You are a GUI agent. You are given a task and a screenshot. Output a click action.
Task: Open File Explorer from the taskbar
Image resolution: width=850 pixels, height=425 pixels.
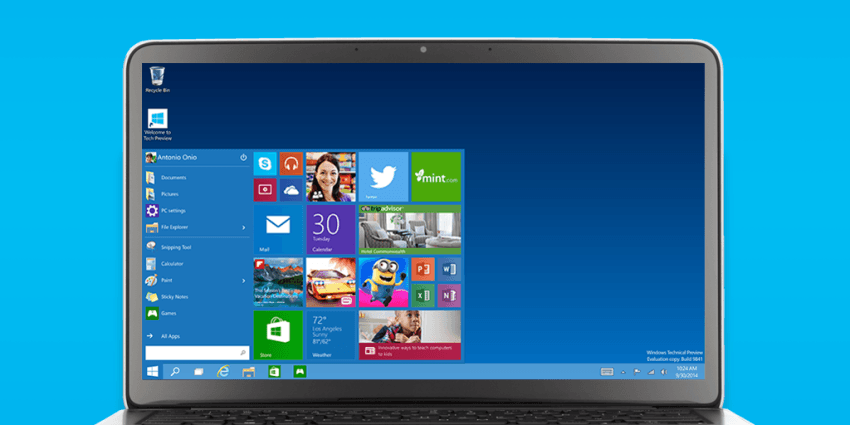[x=248, y=371]
